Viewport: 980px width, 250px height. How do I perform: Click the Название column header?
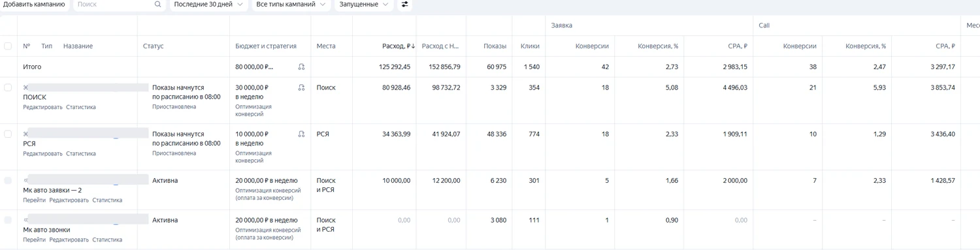tap(78, 46)
